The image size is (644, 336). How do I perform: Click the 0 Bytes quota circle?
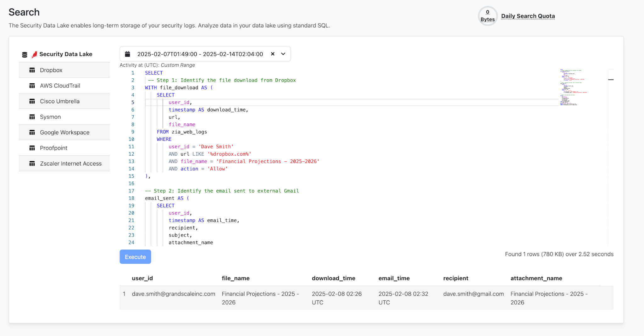click(488, 16)
